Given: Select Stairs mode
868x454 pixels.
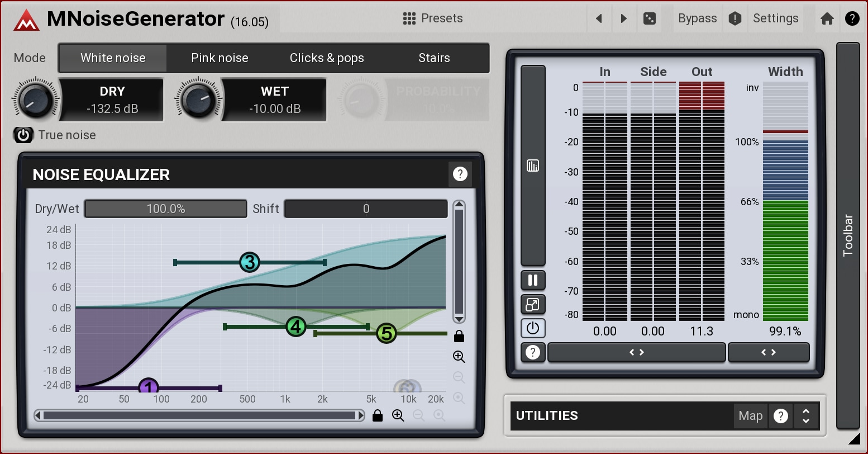Looking at the screenshot, I should tap(434, 58).
